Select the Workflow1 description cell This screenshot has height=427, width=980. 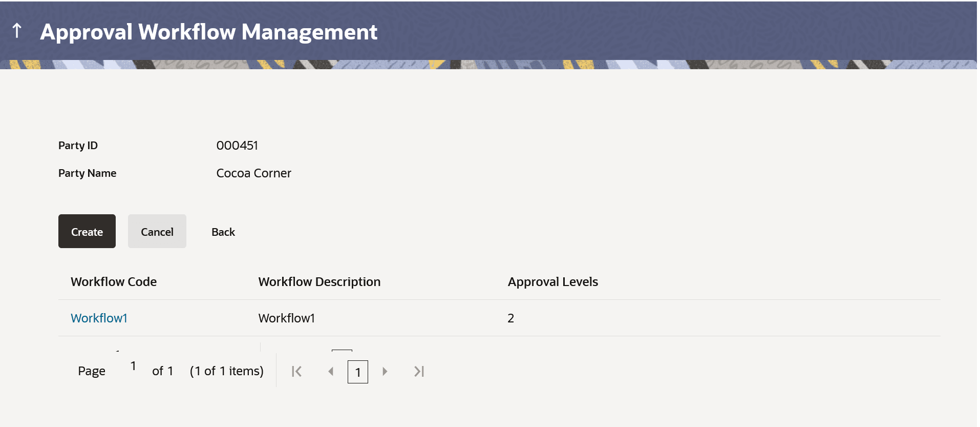point(286,318)
